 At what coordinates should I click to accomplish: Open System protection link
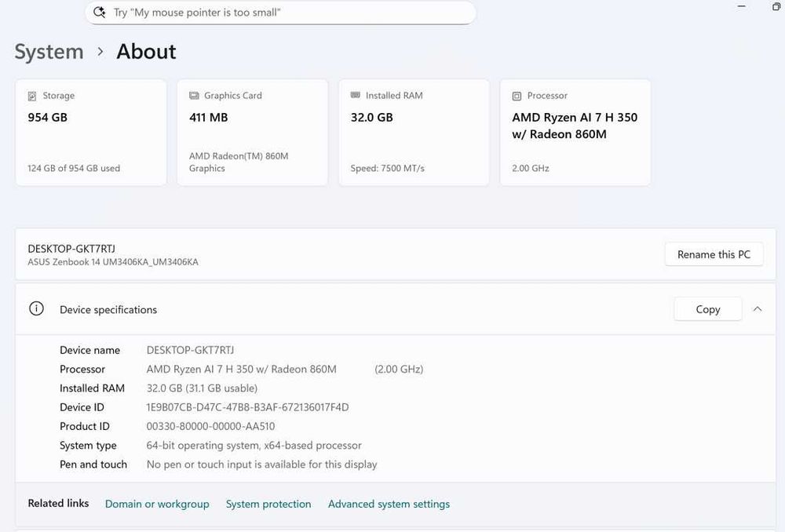tap(268, 504)
